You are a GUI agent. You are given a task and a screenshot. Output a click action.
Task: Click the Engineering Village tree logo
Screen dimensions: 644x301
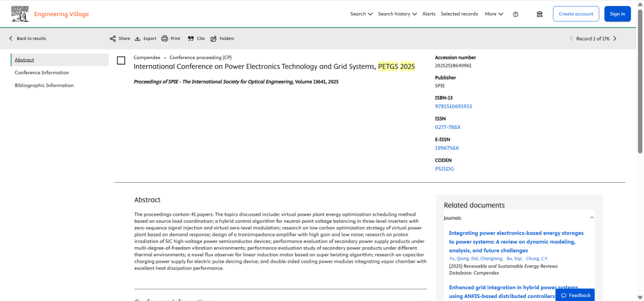(x=20, y=14)
